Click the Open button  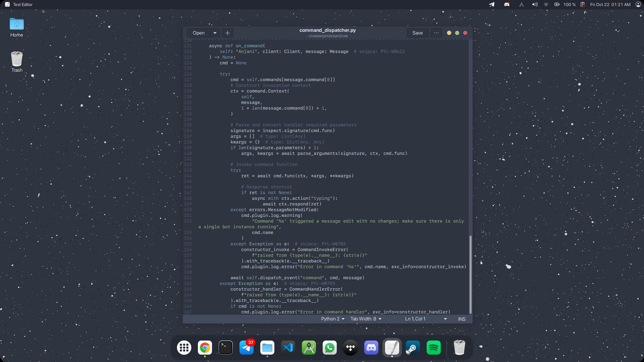[199, 33]
